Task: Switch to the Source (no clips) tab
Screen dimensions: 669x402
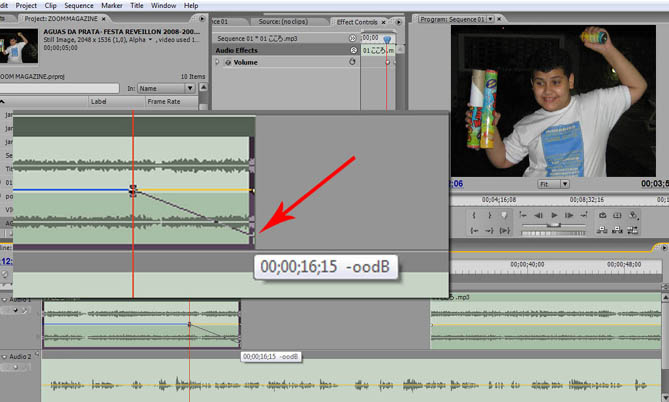Action: [x=283, y=21]
